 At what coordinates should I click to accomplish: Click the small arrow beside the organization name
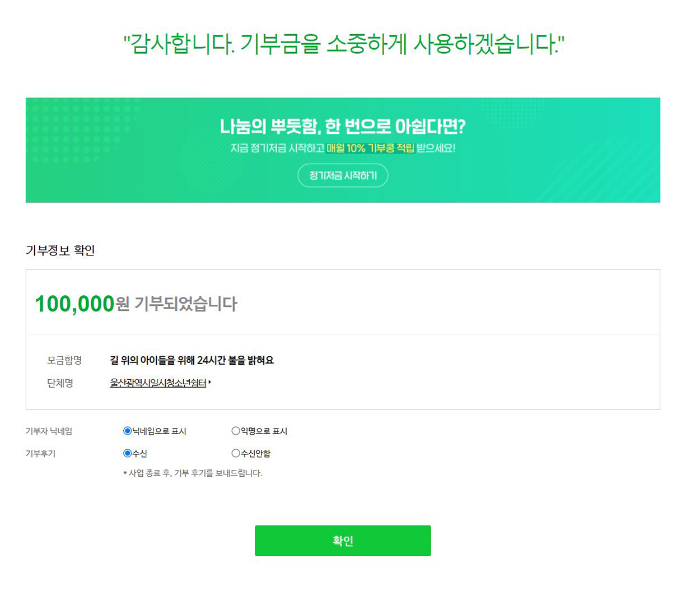[210, 383]
